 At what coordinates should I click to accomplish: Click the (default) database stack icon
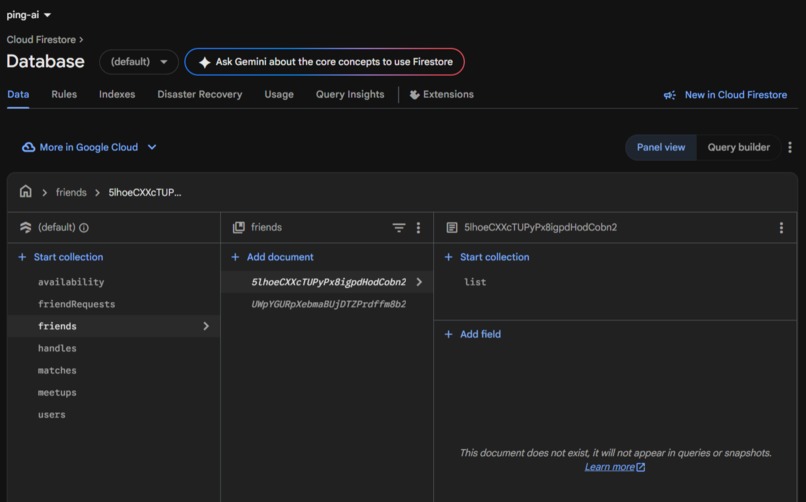[25, 227]
